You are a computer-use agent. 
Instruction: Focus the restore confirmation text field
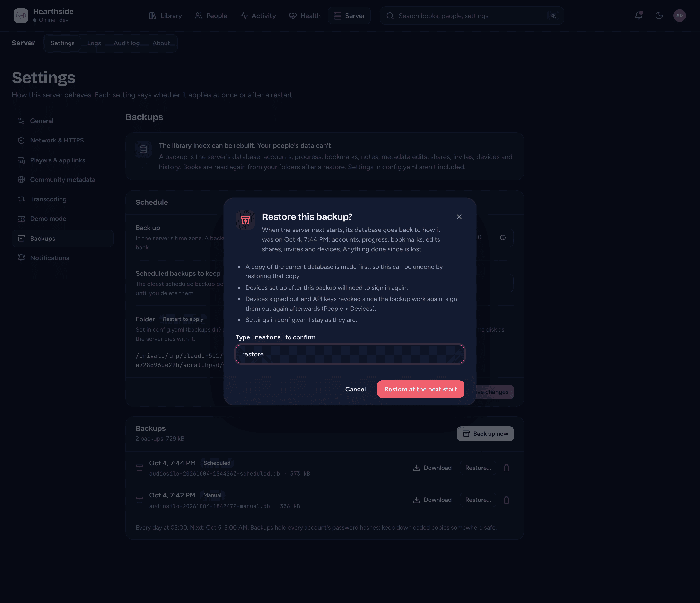(x=350, y=354)
